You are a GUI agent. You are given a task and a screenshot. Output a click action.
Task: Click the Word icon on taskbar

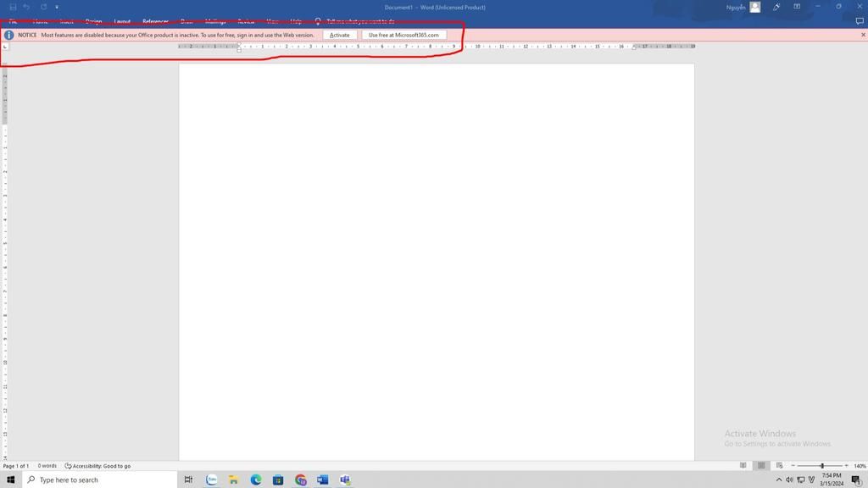[x=323, y=480]
